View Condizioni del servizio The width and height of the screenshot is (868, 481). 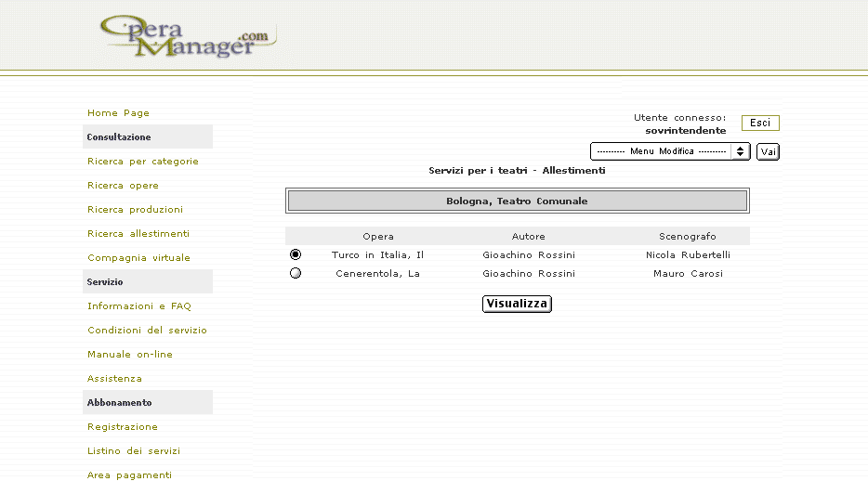(147, 331)
